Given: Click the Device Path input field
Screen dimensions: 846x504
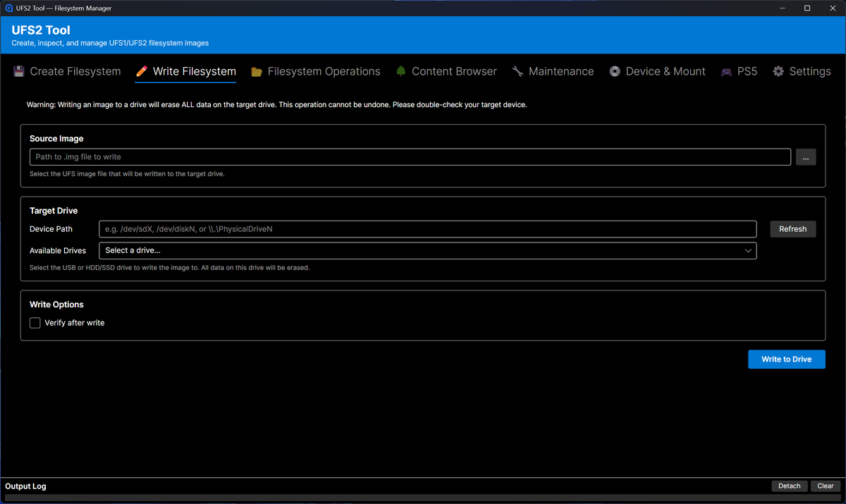Looking at the screenshot, I should 428,229.
